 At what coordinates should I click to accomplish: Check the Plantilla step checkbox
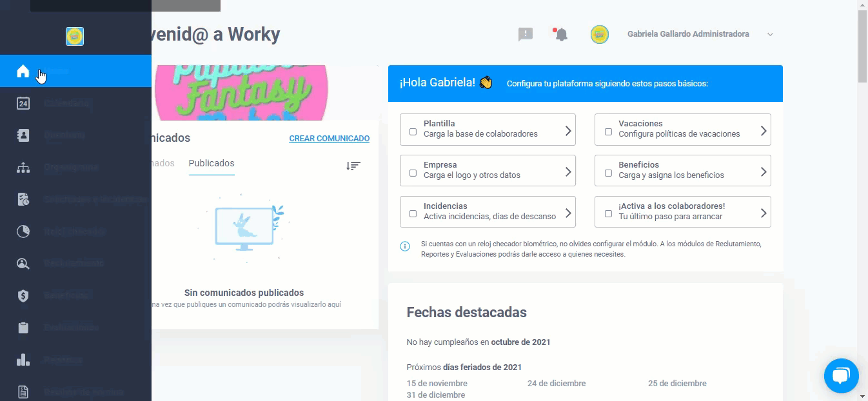[413, 132]
